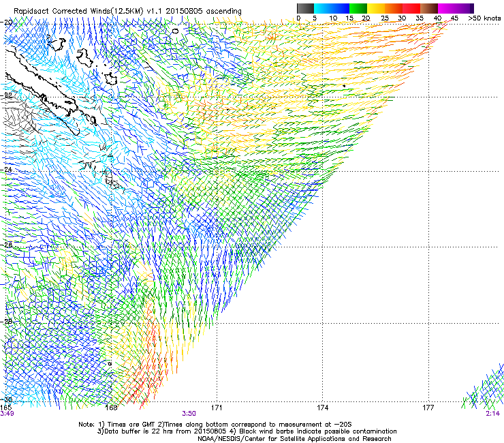504x443 pixels.
Task: Click the orange 25-30 knots color segment
Action: click(394, 8)
